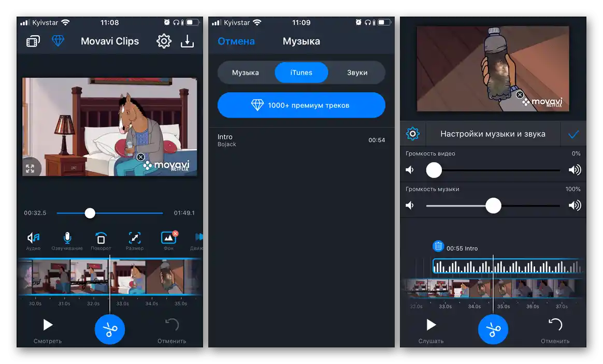The height and width of the screenshot is (364, 603).
Task: Confirm music settings with blue checkmark
Action: (x=573, y=134)
